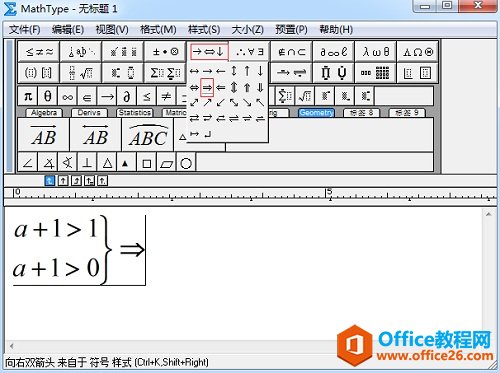Insert the perpendicular symbol from the Geometry tab
This screenshot has height=373, width=500.
pyautogui.click(x=87, y=163)
